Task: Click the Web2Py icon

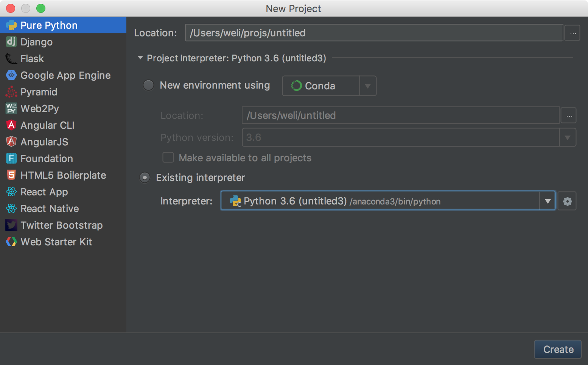Action: (x=11, y=108)
